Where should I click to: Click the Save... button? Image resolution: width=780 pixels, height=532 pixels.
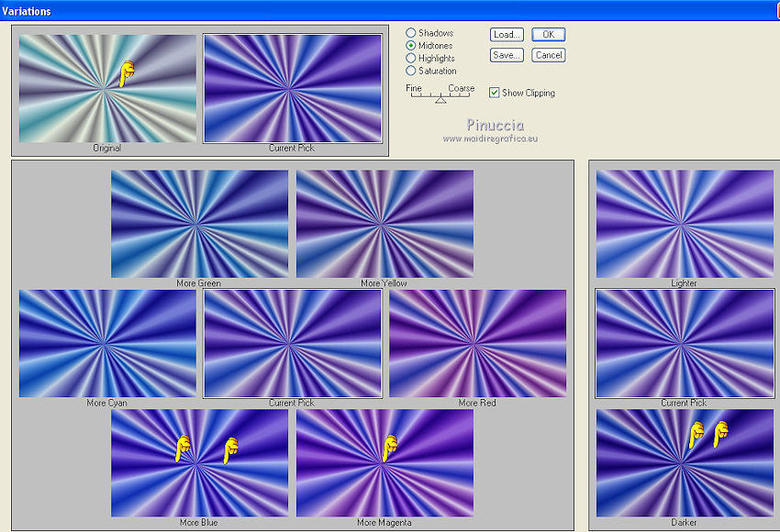click(x=507, y=55)
